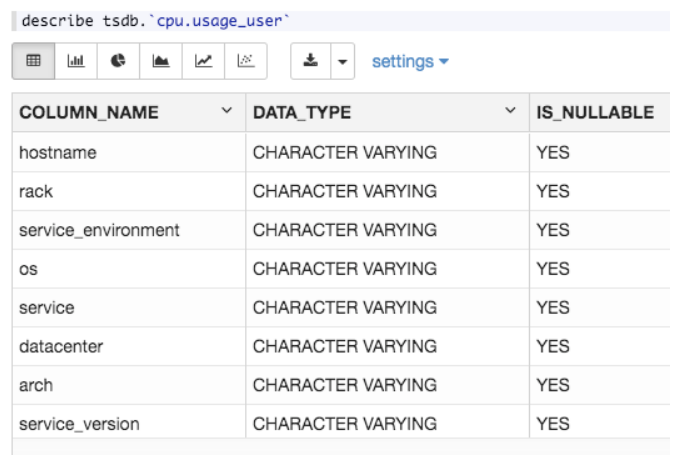
Task: Select the service_environment cell
Action: (99, 230)
